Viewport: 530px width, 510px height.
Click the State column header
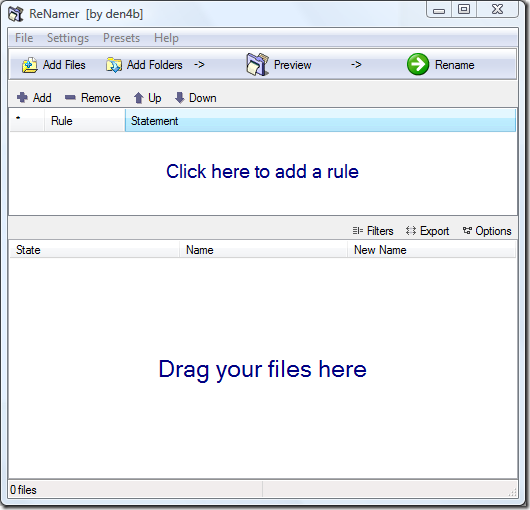tap(94, 250)
